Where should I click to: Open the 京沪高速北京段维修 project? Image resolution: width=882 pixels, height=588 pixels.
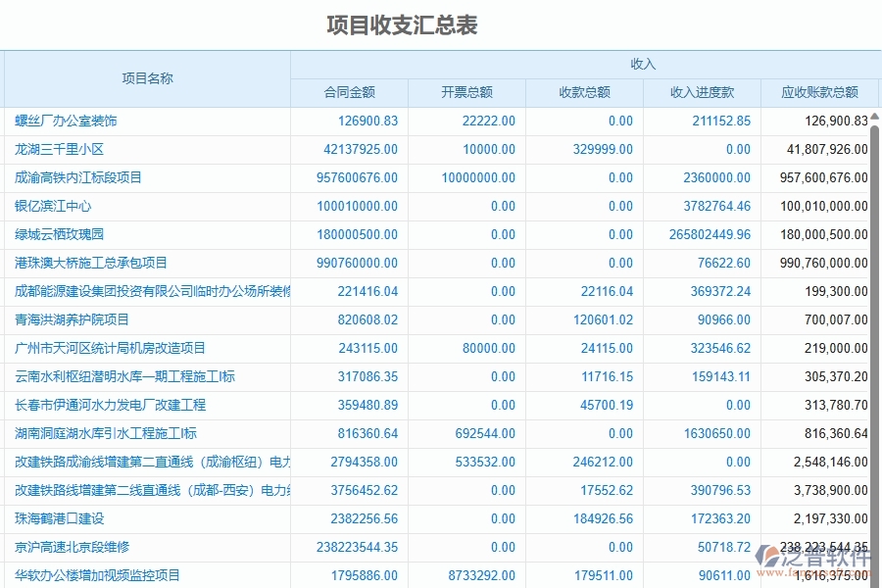72,547
